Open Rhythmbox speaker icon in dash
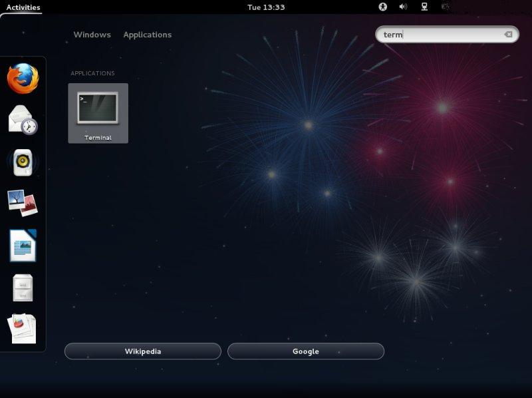 tap(23, 162)
